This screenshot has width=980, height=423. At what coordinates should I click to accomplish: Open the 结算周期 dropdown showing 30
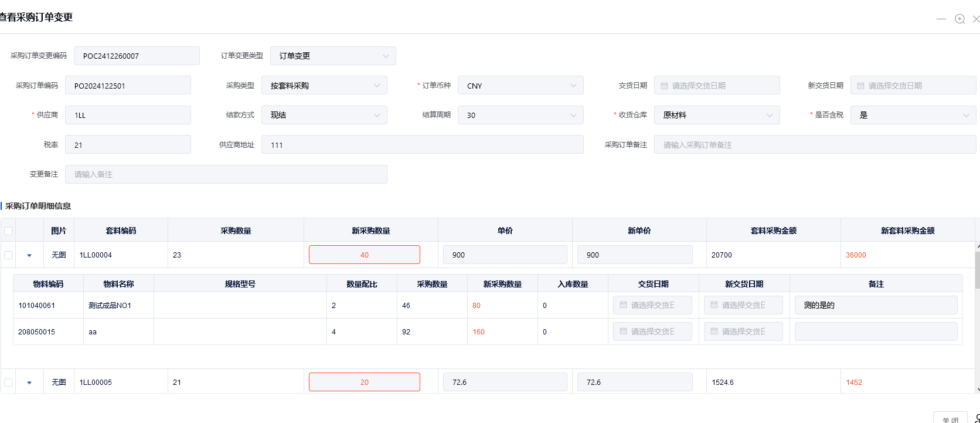520,115
